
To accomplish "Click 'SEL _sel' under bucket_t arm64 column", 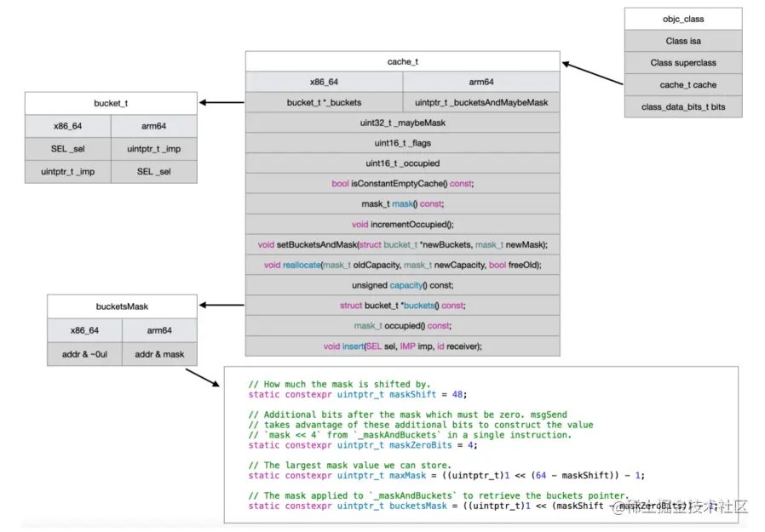I will tap(154, 172).
